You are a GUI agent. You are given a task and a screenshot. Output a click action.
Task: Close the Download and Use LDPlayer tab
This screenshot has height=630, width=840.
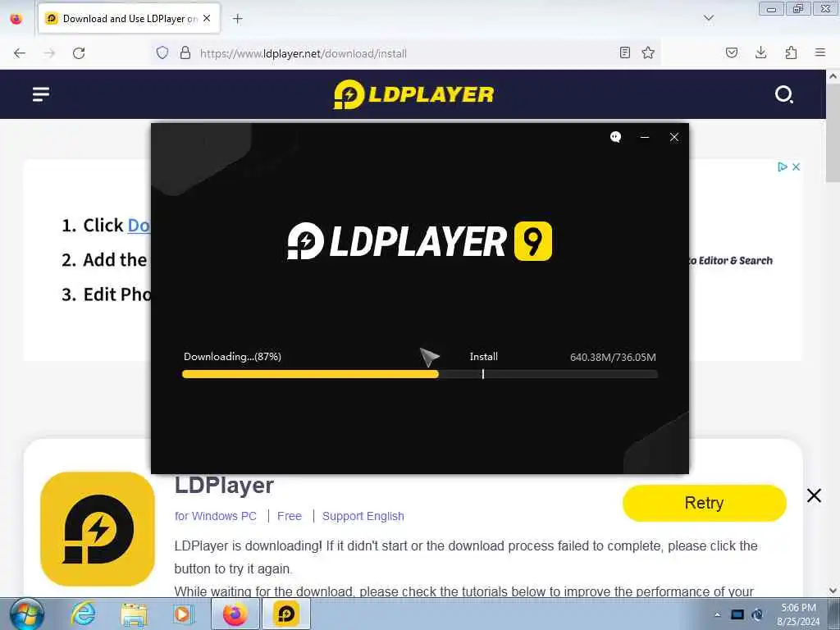[x=207, y=18]
